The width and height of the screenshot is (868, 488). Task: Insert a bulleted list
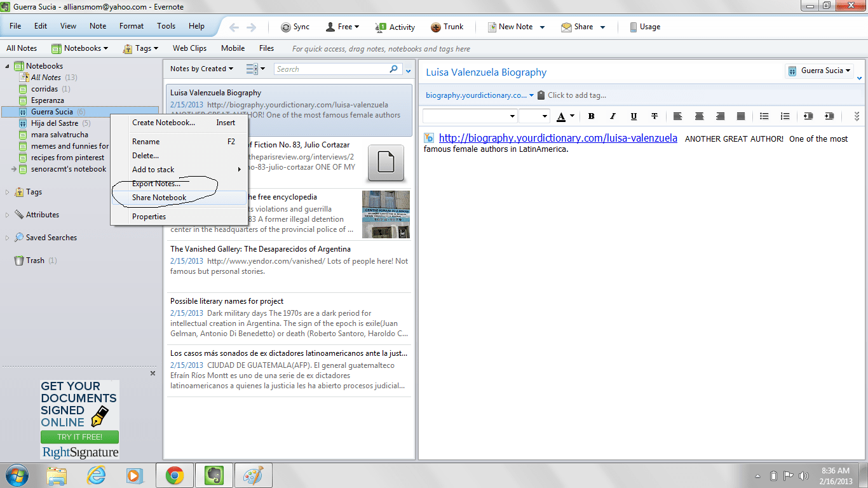(x=764, y=116)
